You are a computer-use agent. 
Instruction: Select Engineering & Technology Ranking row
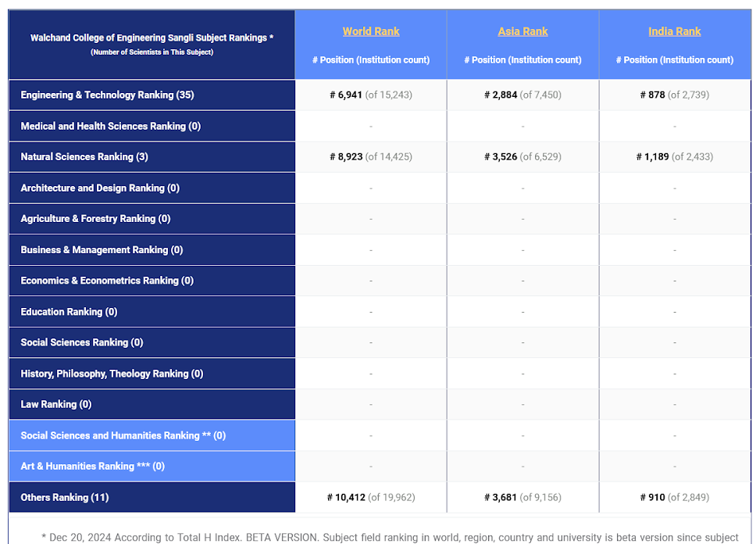coord(107,95)
